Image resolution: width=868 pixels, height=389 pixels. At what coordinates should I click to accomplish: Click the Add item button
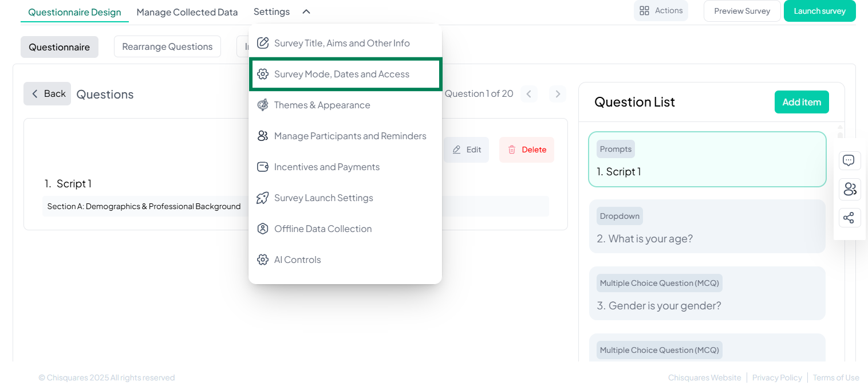[x=801, y=102]
